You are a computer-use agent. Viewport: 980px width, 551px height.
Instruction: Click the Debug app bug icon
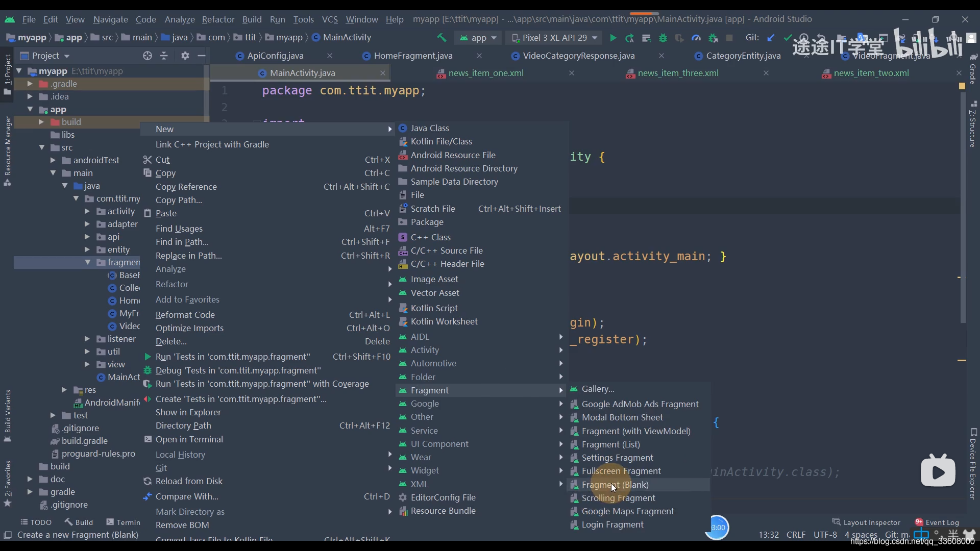663,38
